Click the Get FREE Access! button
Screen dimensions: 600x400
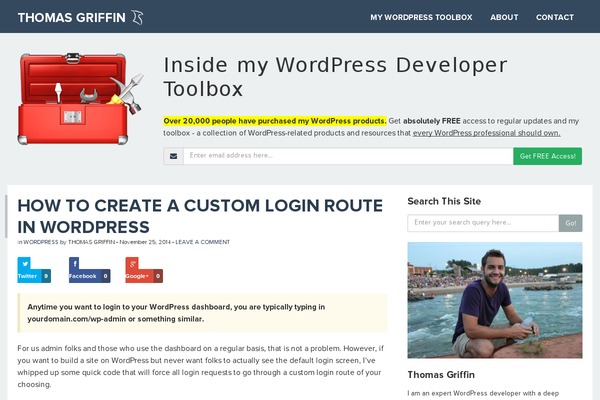547,156
